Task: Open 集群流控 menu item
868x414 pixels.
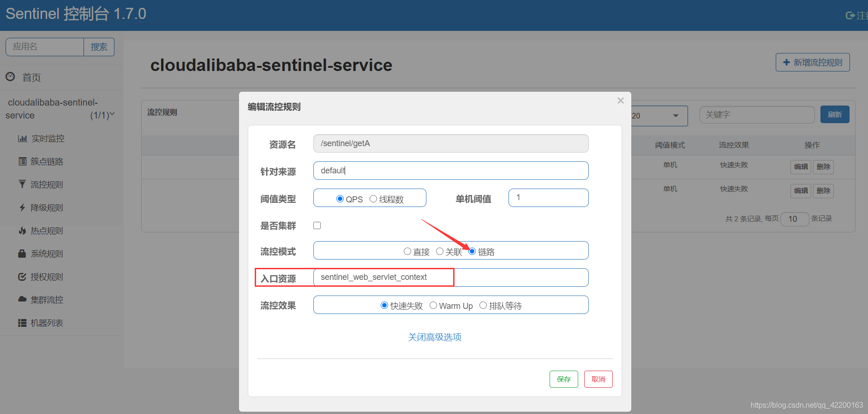Action: point(47,300)
